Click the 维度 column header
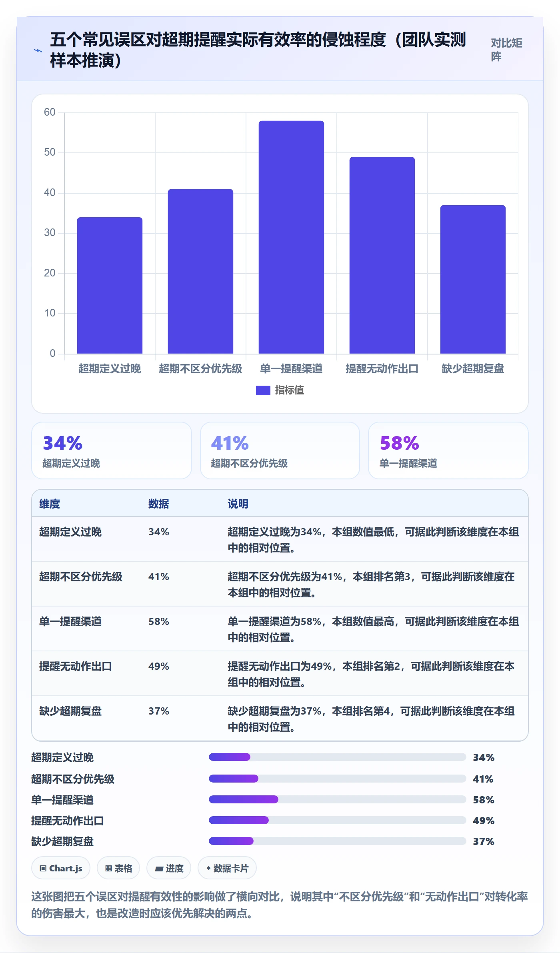The image size is (560, 953). (50, 504)
